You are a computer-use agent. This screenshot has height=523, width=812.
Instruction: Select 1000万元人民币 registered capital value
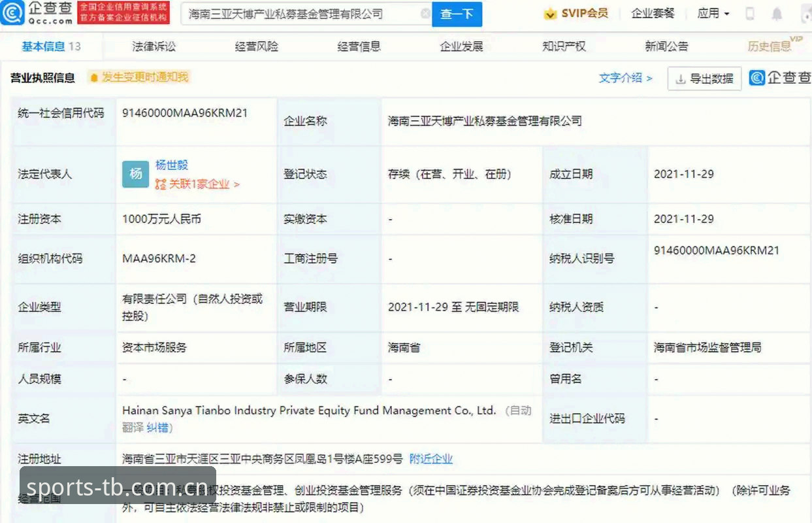click(x=161, y=219)
